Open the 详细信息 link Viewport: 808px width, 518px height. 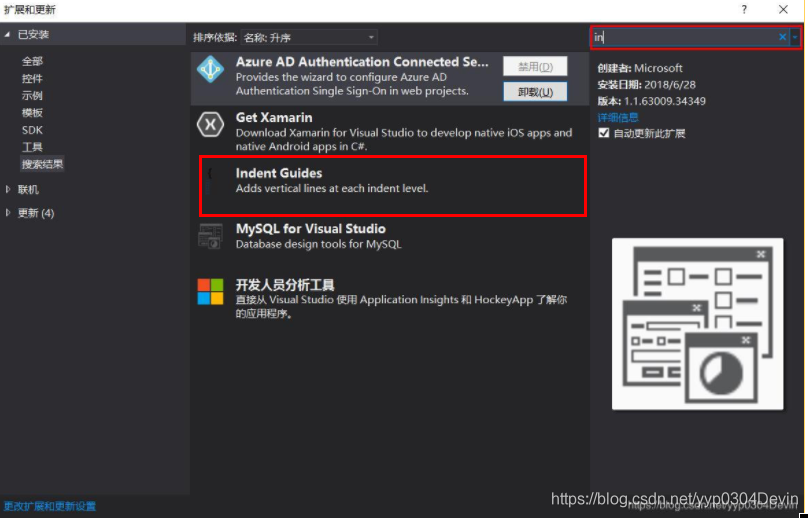point(618,118)
